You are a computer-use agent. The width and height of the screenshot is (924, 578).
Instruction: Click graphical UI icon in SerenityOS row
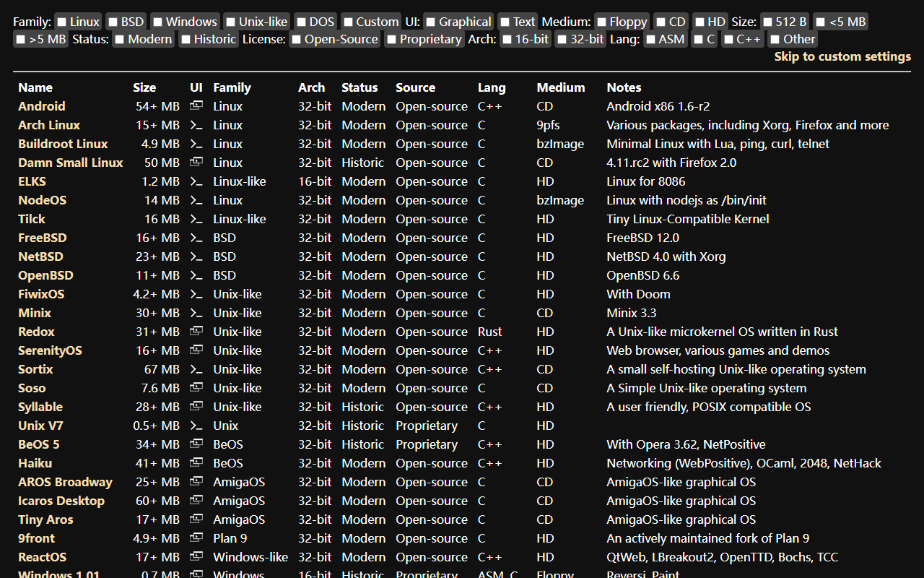[196, 350]
